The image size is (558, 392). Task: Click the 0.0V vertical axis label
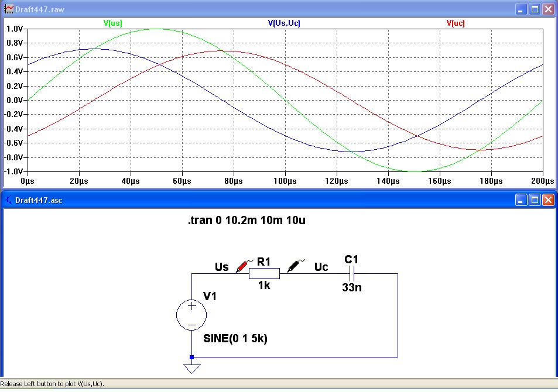coord(15,100)
